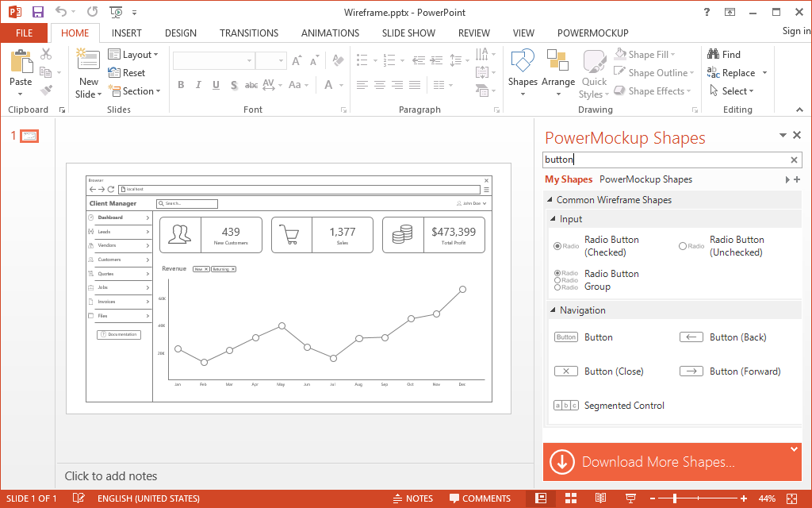
Task: Collapse the Common Wireframe Shapes section
Action: 550,199
